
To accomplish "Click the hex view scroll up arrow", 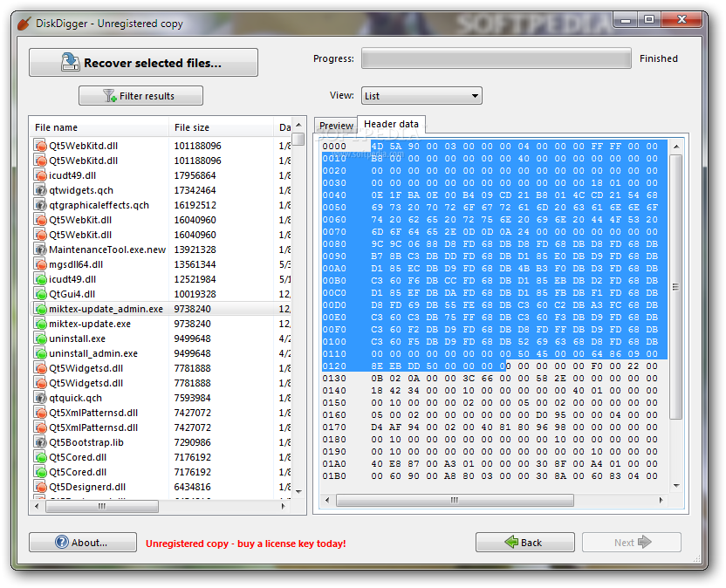I will tap(676, 147).
